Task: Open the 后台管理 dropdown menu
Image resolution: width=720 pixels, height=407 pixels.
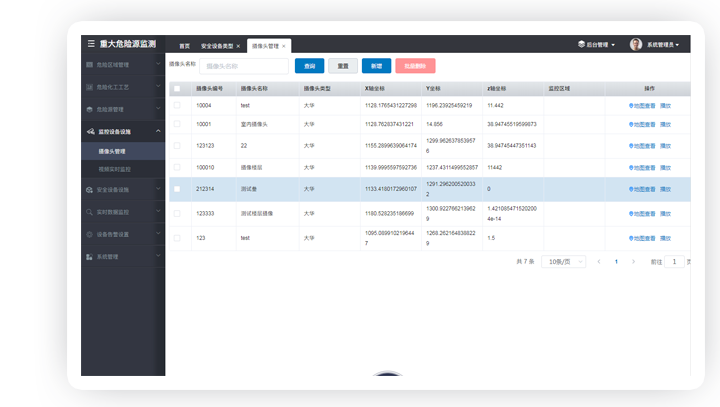Action: click(596, 45)
